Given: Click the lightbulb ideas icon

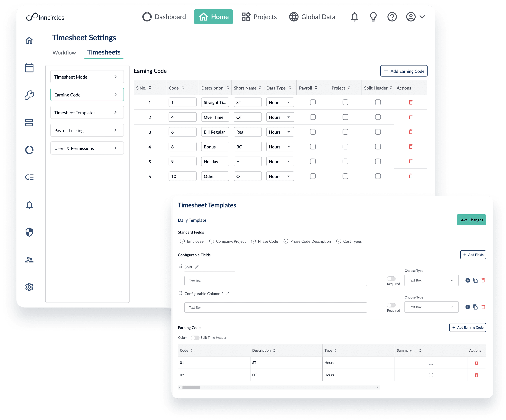Looking at the screenshot, I should click(x=373, y=17).
